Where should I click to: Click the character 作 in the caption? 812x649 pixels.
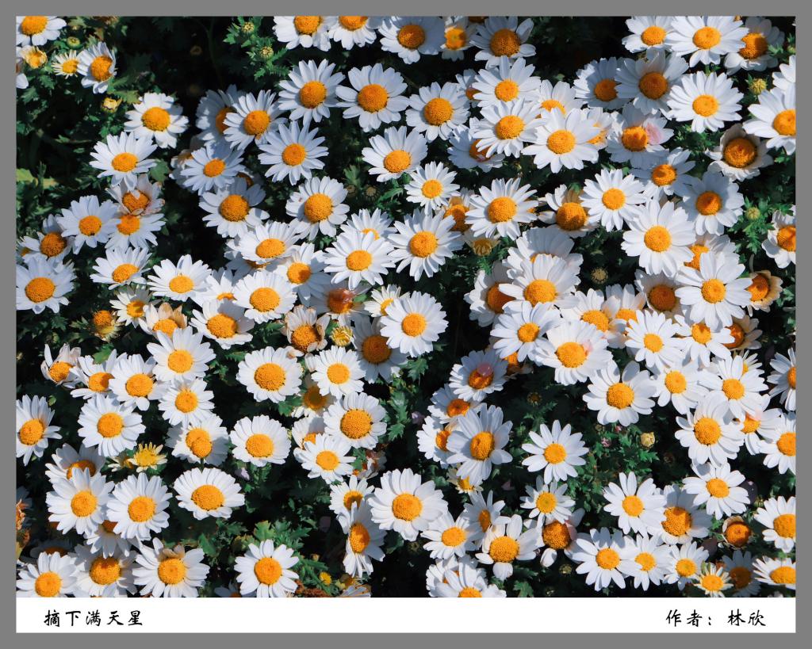[x=674, y=619]
